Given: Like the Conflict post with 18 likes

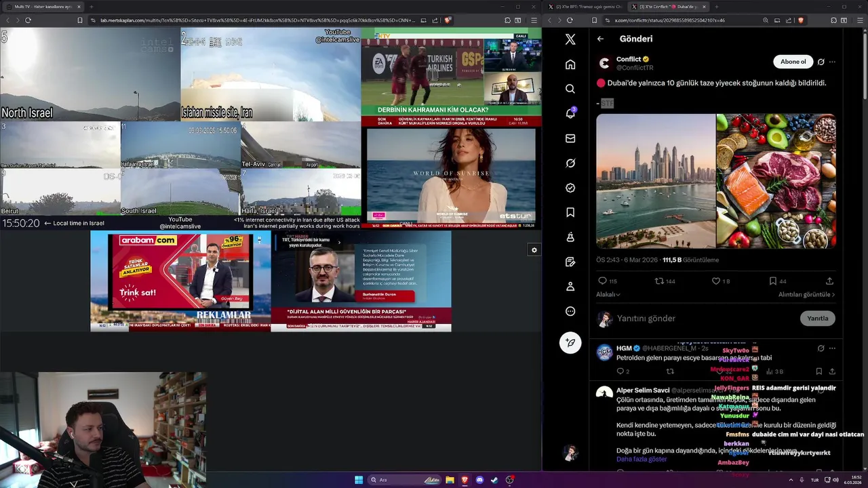Looking at the screenshot, I should (x=715, y=281).
